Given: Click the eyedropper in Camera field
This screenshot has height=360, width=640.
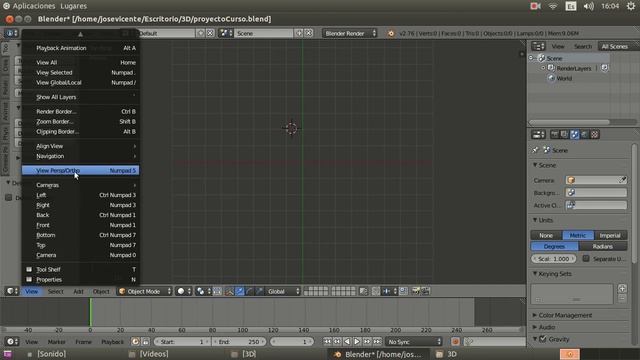Looking at the screenshot, I should tap(623, 180).
